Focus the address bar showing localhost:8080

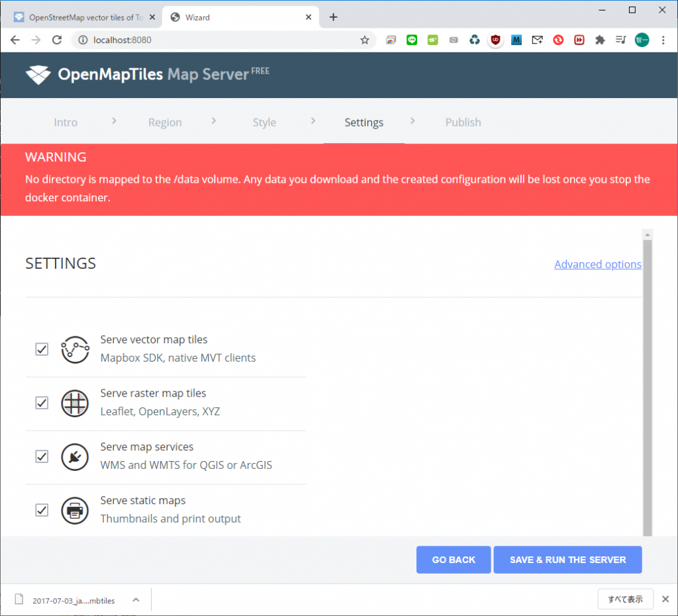click(218, 40)
